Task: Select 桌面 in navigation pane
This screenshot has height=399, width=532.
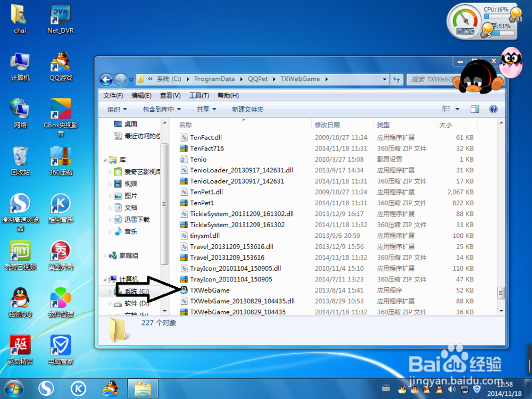Action: 126,124
